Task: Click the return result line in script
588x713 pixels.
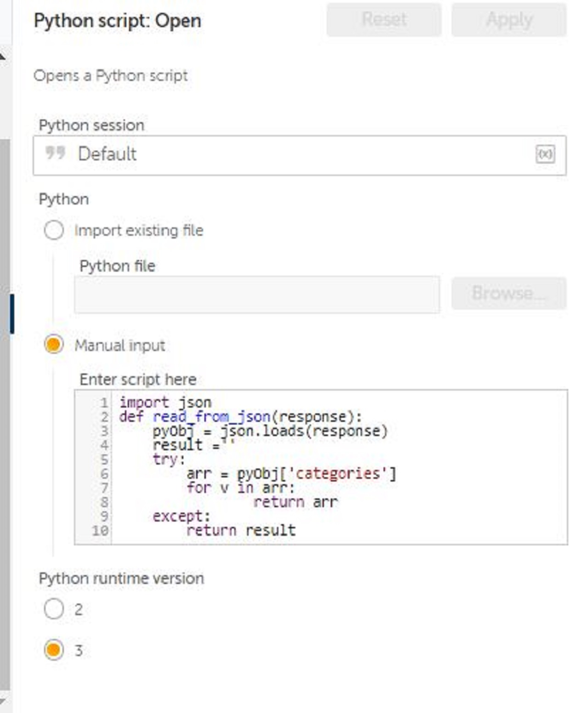Action: click(241, 530)
